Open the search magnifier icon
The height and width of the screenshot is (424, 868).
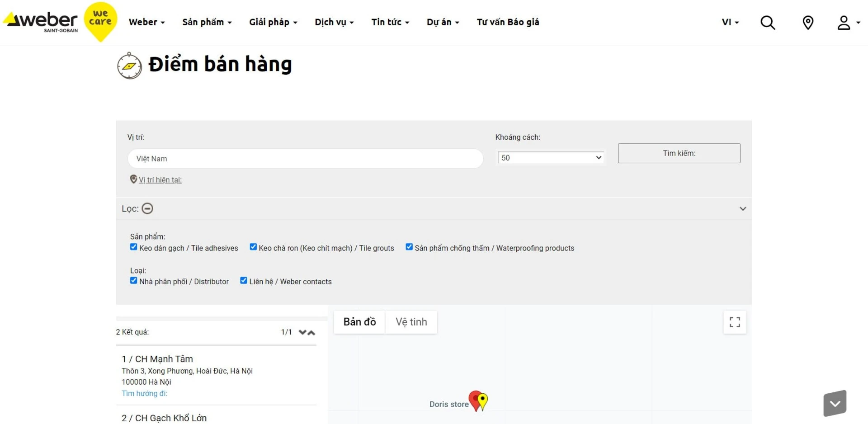(767, 23)
